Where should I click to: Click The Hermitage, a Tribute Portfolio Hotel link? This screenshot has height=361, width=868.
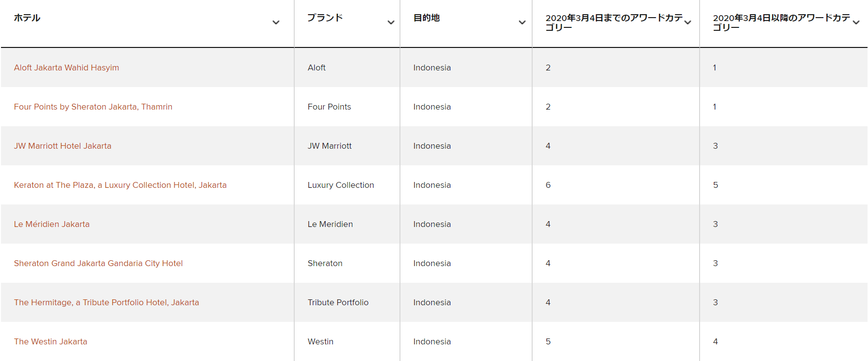coord(106,302)
